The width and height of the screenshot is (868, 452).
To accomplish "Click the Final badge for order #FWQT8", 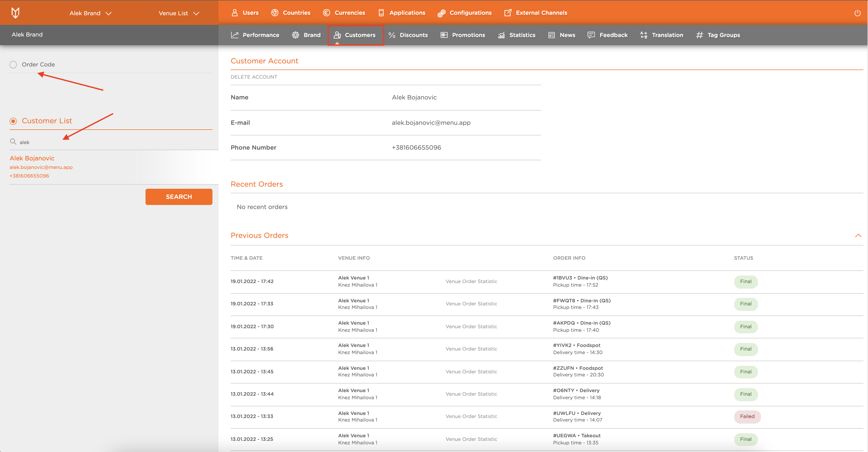I will (x=746, y=304).
